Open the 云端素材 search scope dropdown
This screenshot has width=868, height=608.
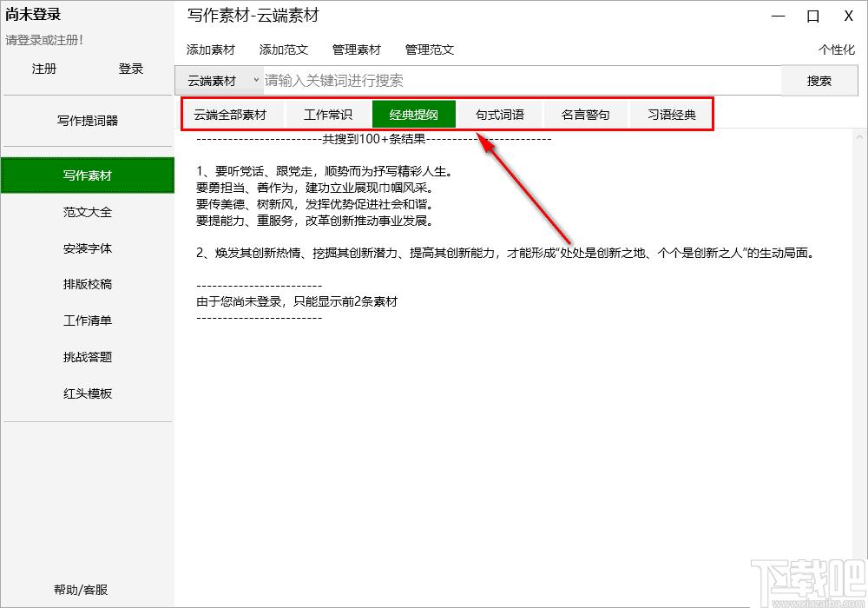click(220, 81)
